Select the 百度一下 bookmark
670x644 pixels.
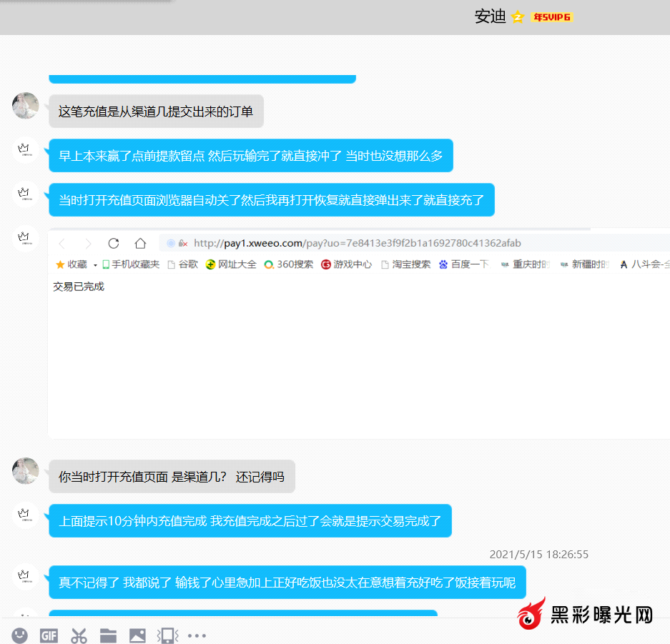click(x=463, y=264)
